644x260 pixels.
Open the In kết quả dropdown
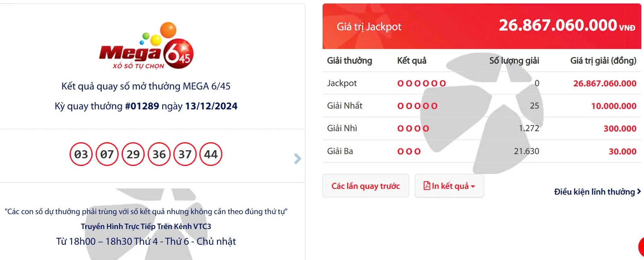[449, 186]
